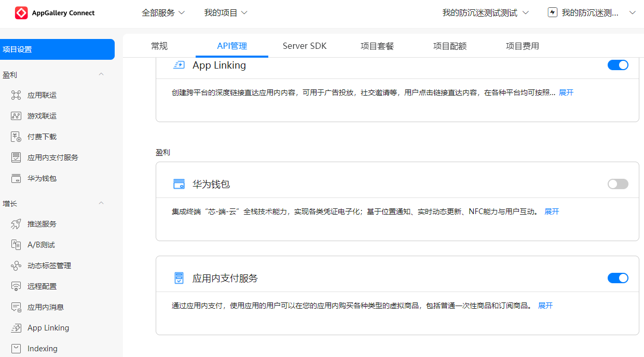Expand the 华为钱包 description with 展开
This screenshot has height=357, width=644.
coord(552,211)
